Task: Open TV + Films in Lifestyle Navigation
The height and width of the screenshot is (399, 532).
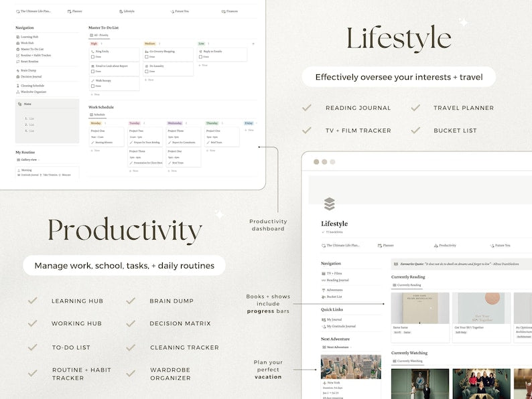Action: (x=335, y=274)
